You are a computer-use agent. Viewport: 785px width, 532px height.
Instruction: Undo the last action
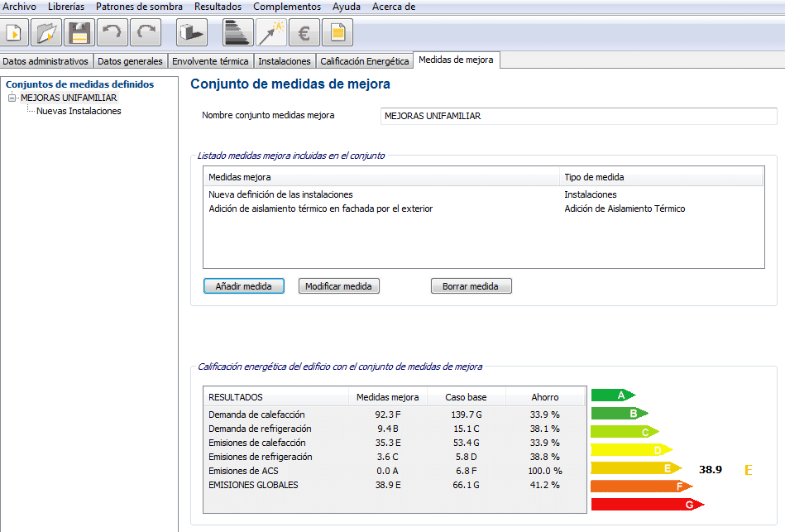(111, 32)
